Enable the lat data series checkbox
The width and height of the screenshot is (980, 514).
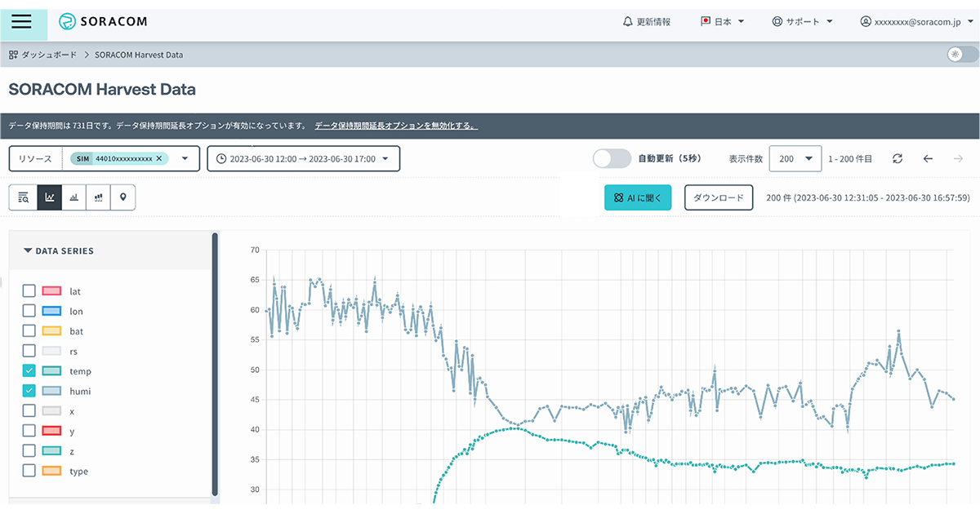29,290
